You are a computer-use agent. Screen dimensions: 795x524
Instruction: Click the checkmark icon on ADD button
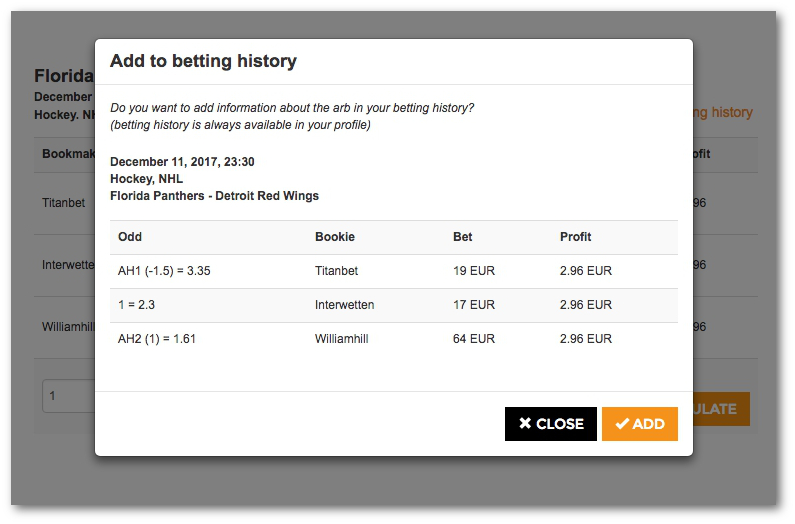click(622, 424)
